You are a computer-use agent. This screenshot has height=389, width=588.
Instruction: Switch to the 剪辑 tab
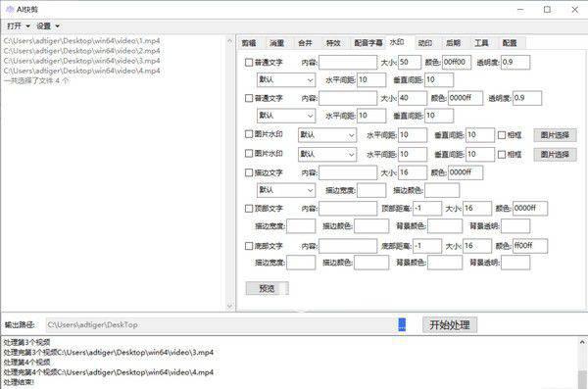[x=249, y=43]
